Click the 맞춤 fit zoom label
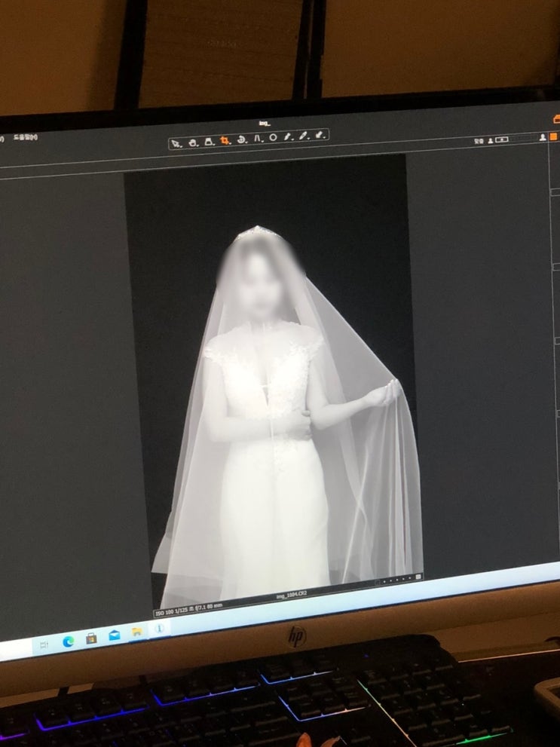560x747 pixels. pyautogui.click(x=479, y=141)
